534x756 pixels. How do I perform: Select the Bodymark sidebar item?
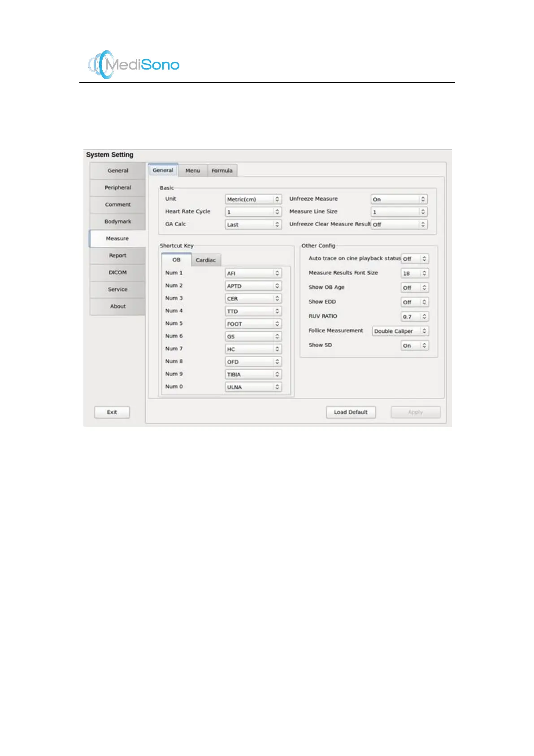[x=117, y=222]
